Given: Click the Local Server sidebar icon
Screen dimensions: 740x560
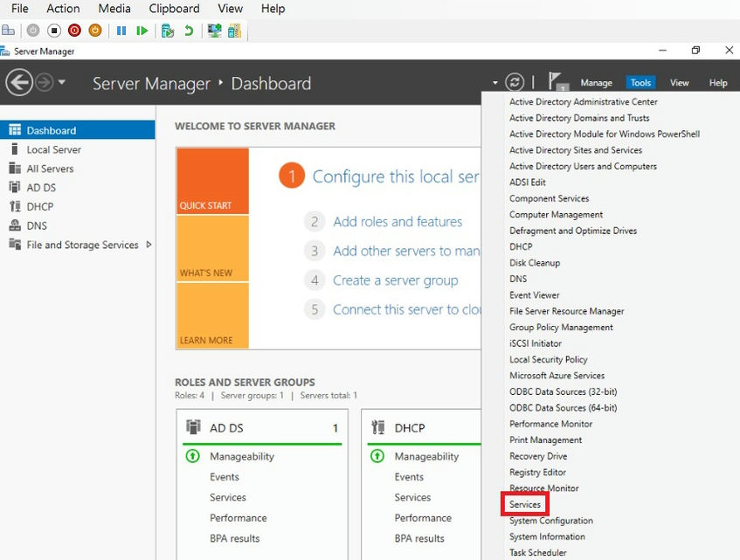Looking at the screenshot, I should pyautogui.click(x=15, y=149).
